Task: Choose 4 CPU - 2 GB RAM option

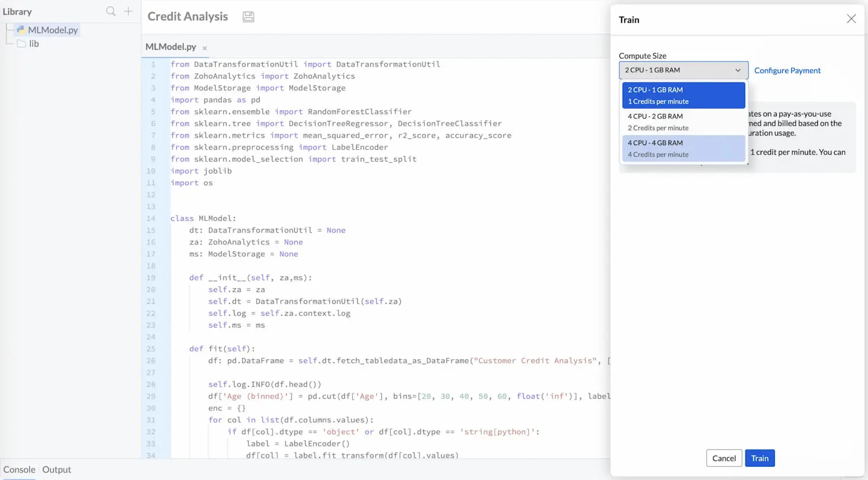Action: (683, 122)
